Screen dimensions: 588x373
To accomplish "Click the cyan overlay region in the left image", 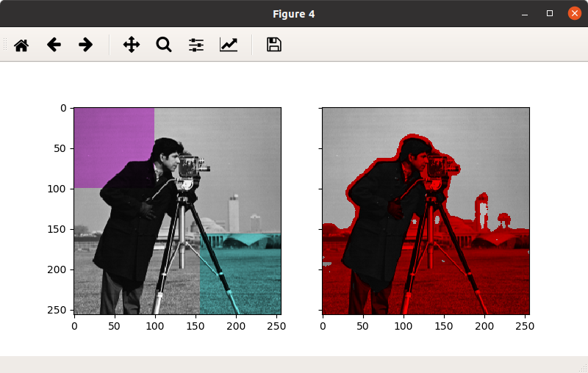I will [x=240, y=274].
